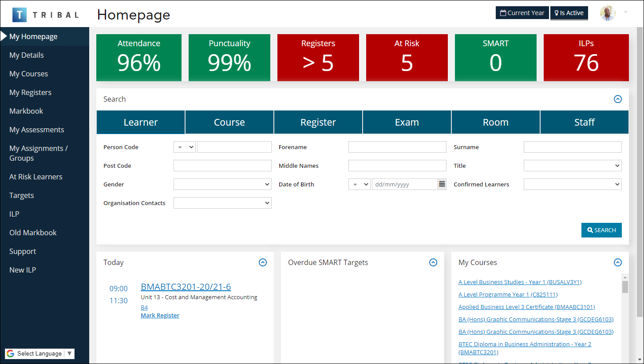Open At Risk Learners from the sidebar

pos(36,176)
